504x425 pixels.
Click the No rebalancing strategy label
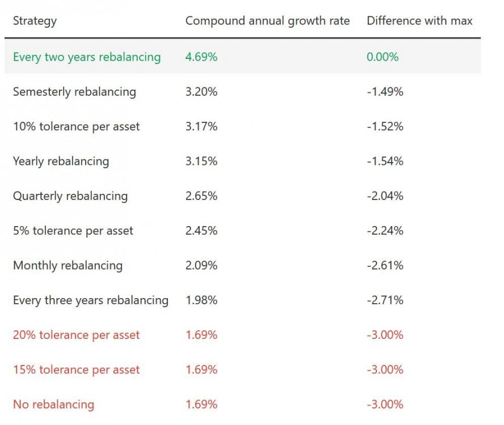53,405
